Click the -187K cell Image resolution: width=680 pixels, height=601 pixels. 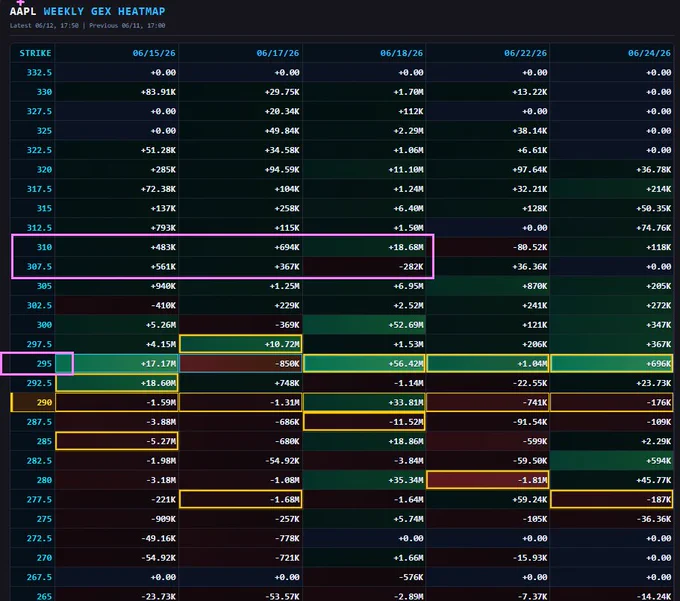click(x=612, y=500)
